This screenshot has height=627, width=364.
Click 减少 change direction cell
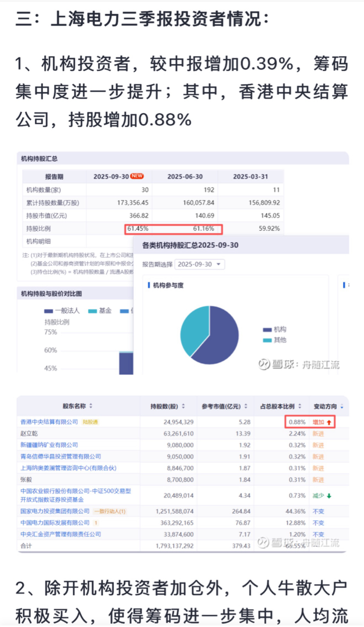click(x=322, y=495)
